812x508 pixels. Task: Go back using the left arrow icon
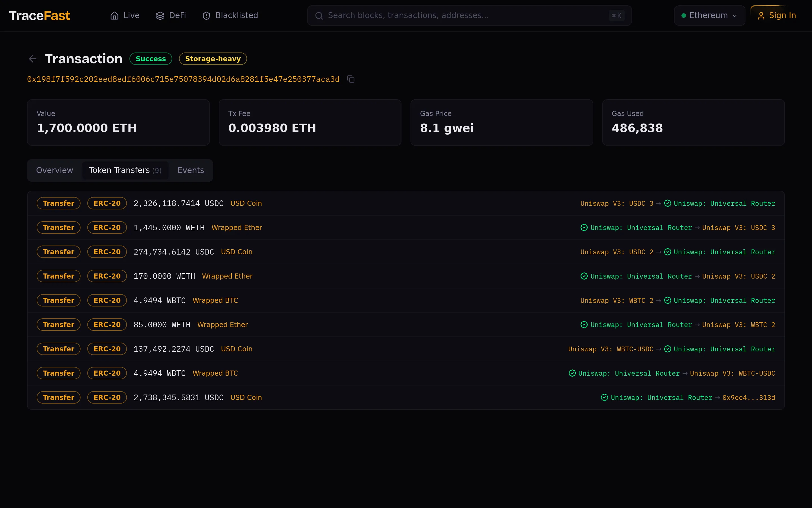pyautogui.click(x=32, y=59)
